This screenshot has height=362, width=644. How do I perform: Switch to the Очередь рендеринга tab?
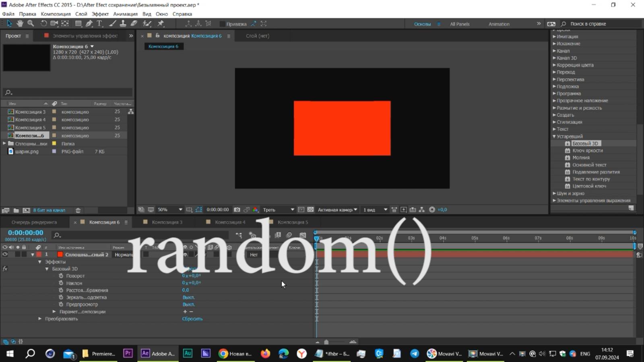(34, 222)
